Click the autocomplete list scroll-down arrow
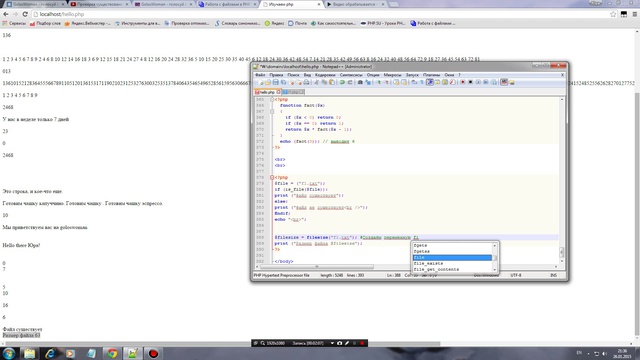 [x=495, y=269]
